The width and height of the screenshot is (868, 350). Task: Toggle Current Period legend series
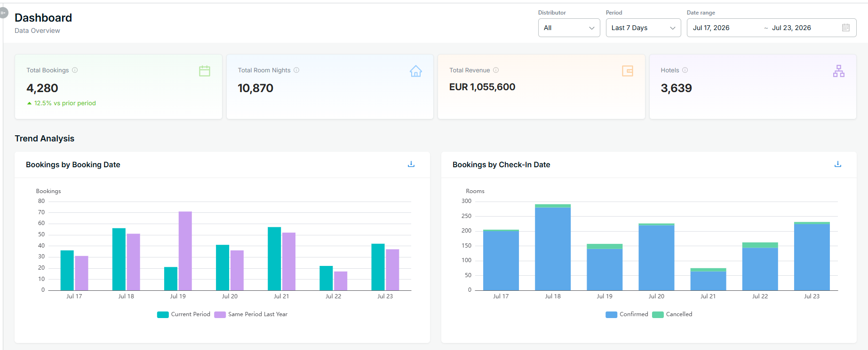coord(183,314)
